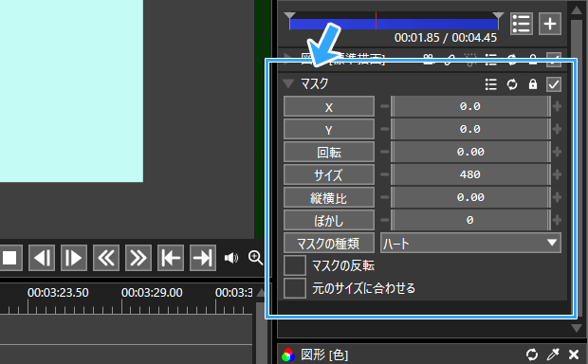Click the 回転 value slider showing 0.00
The image size is (588, 364).
pos(470,152)
